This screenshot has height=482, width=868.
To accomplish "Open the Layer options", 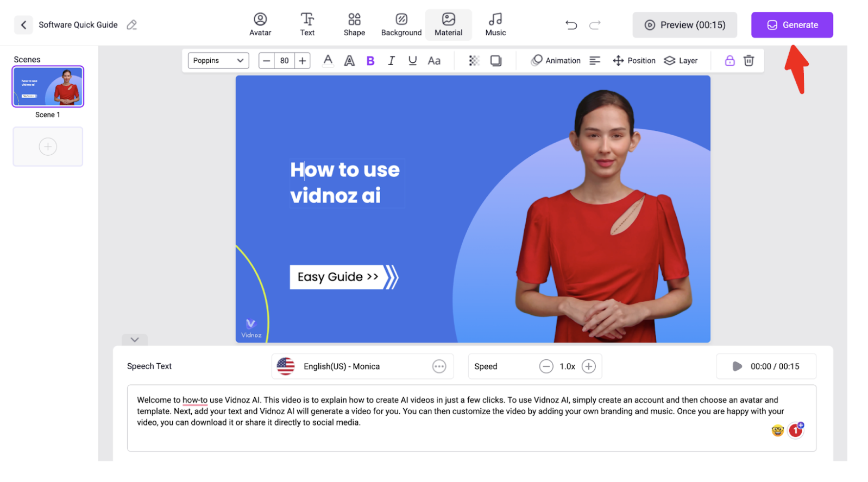I will [x=681, y=61].
